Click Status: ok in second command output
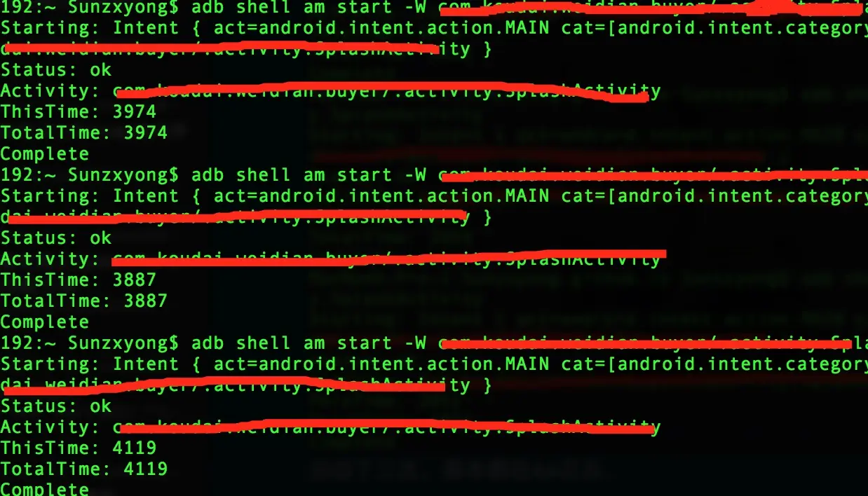 (56, 238)
